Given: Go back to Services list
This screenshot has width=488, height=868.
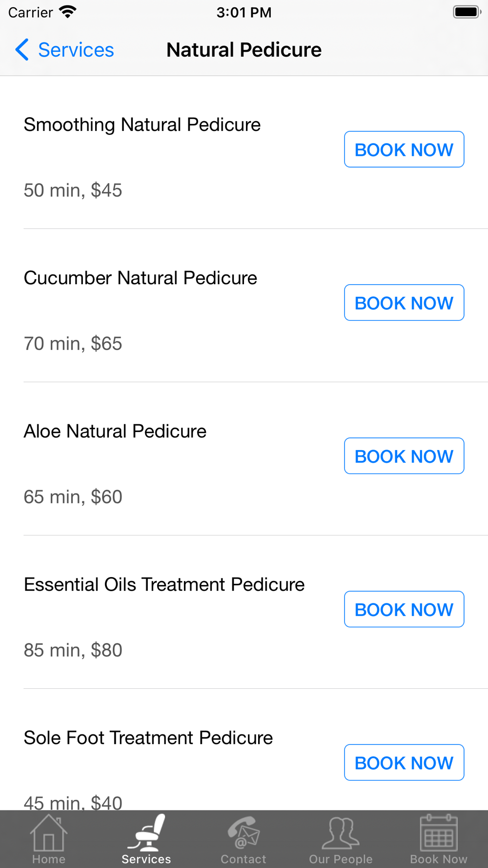Looking at the screenshot, I should coord(64,50).
